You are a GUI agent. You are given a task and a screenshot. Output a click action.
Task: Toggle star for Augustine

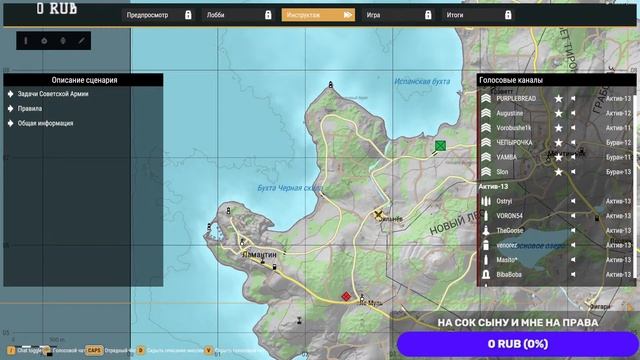click(x=558, y=113)
